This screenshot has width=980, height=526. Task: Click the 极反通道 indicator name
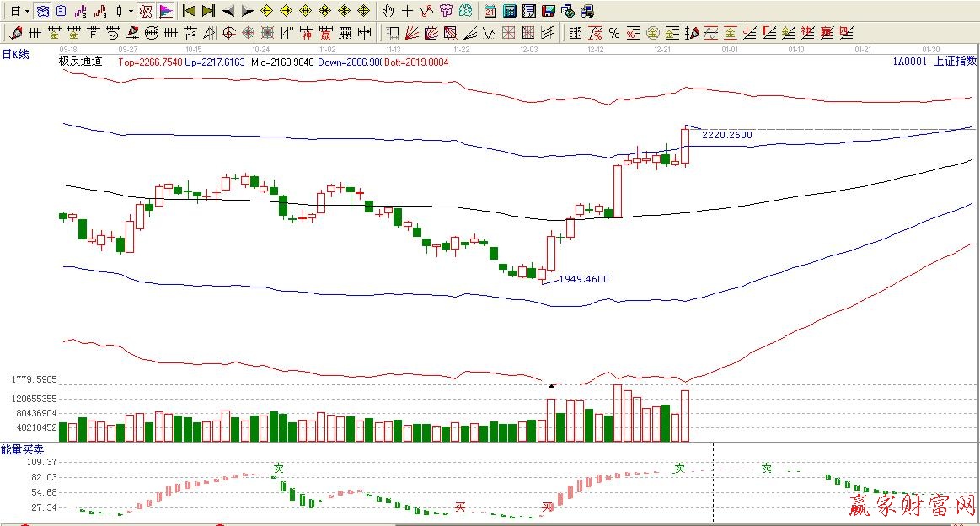(x=80, y=62)
